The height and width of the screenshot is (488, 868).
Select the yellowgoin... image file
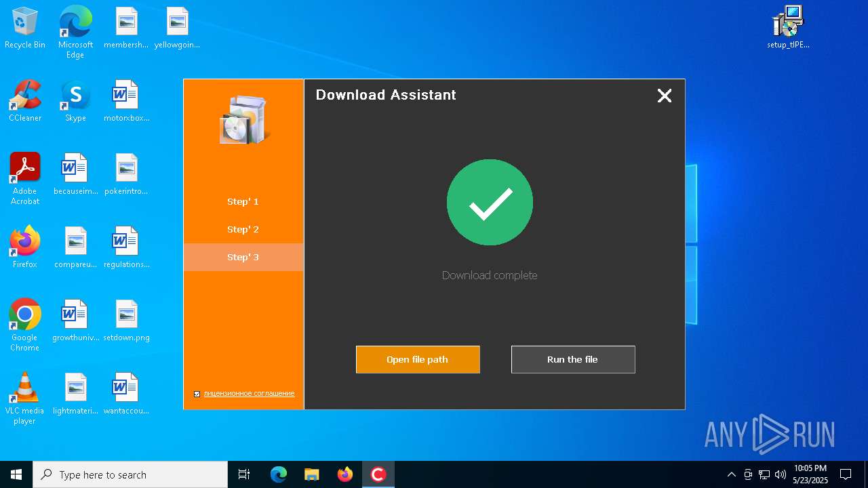point(177,28)
